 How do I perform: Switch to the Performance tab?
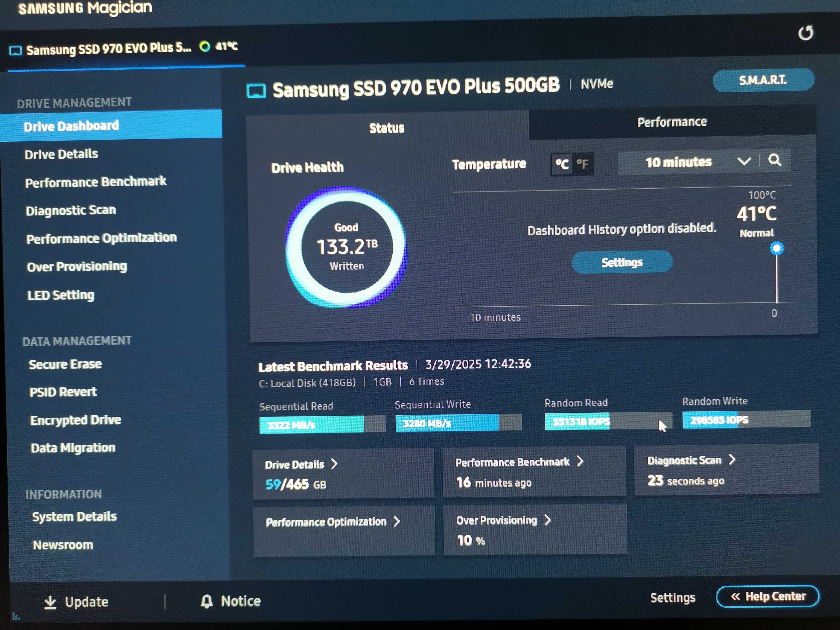click(x=672, y=122)
